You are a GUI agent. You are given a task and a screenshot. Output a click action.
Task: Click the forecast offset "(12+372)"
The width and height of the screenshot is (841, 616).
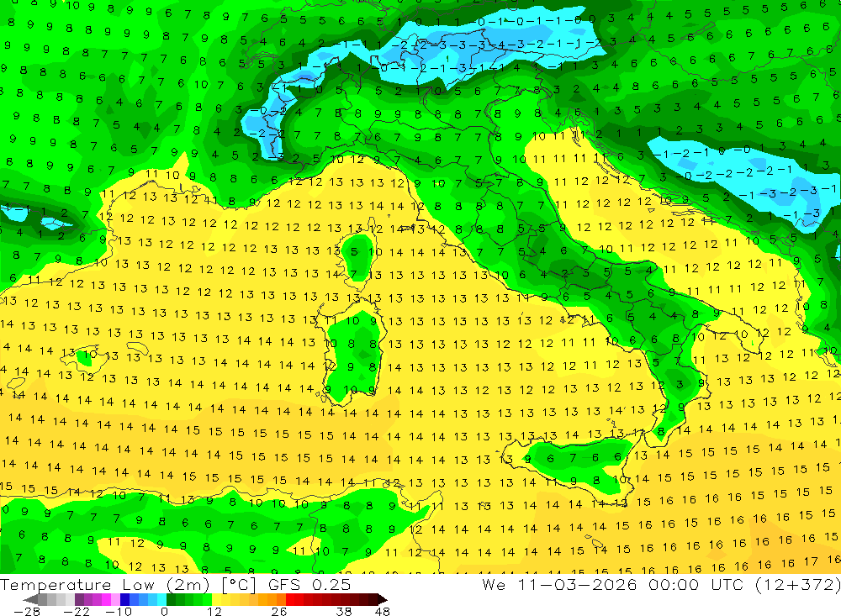click(x=798, y=586)
